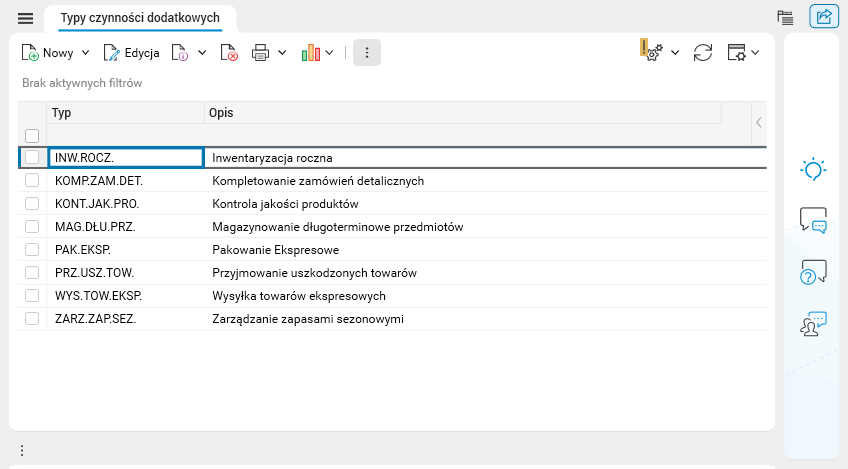
Task: Open the help question bubble icon
Action: [x=813, y=272]
